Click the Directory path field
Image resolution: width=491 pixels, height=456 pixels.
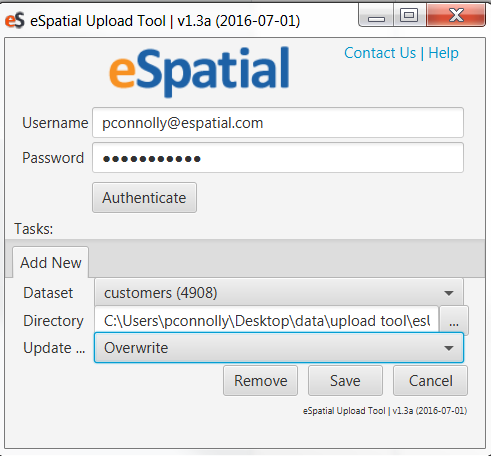266,321
